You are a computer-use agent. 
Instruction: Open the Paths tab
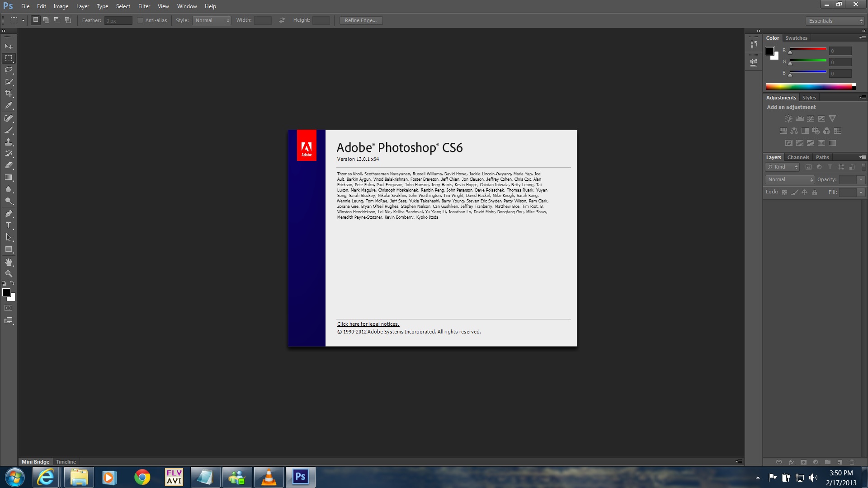click(822, 157)
